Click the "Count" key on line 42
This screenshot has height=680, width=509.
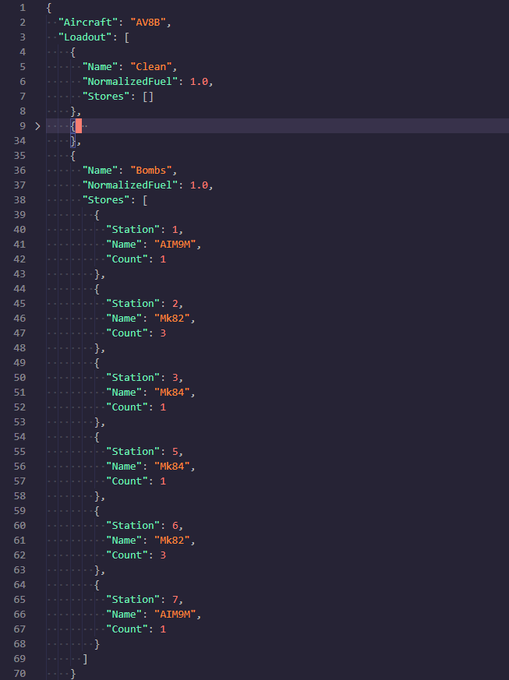tap(127, 259)
